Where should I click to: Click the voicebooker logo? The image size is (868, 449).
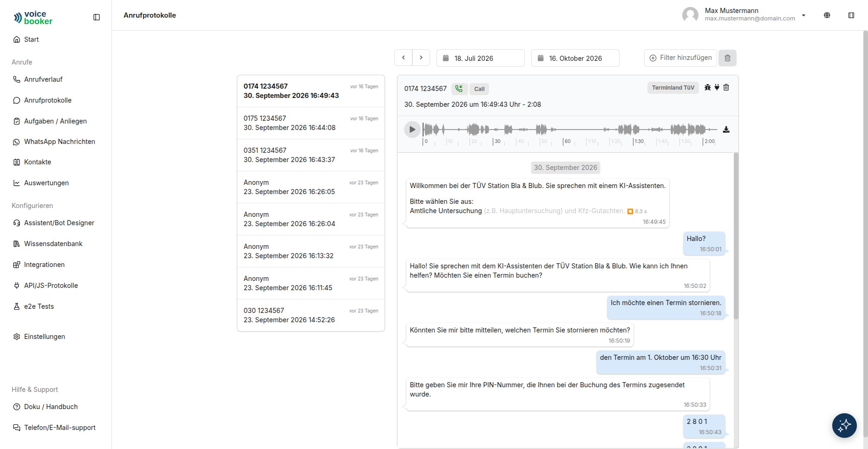point(33,18)
